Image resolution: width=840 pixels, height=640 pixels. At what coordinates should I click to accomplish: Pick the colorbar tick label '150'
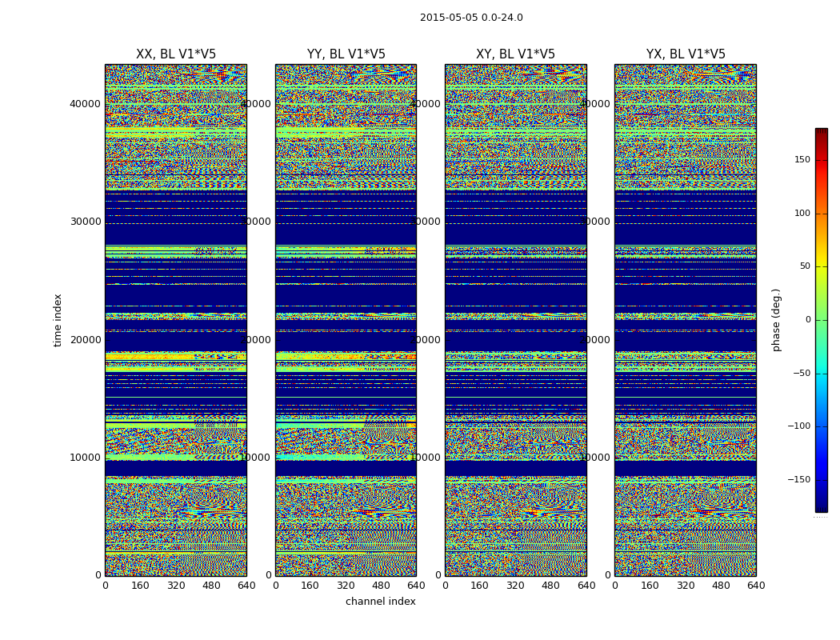click(x=802, y=160)
